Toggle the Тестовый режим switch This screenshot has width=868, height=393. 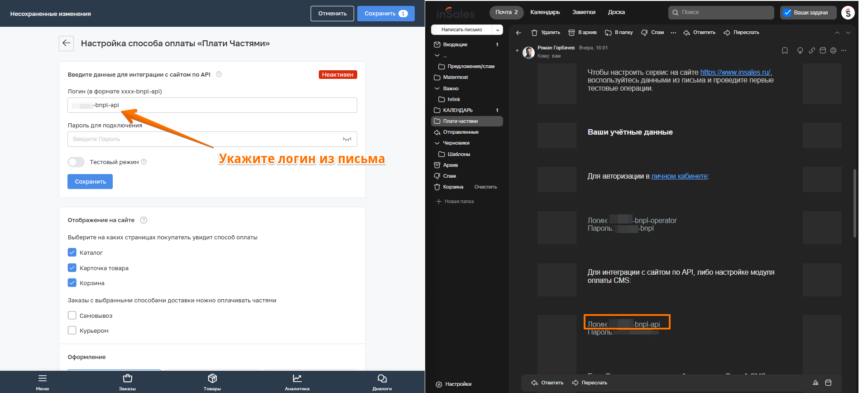coord(76,162)
